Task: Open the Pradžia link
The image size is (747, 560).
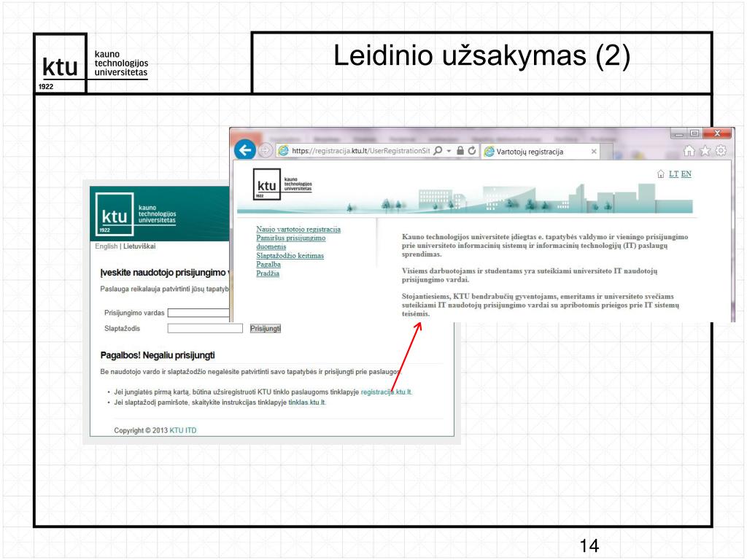Action: click(x=268, y=273)
